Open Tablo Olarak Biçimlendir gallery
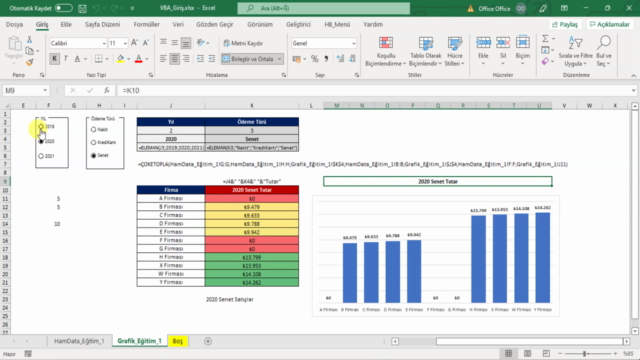This screenshot has width=640, height=360. (425, 51)
